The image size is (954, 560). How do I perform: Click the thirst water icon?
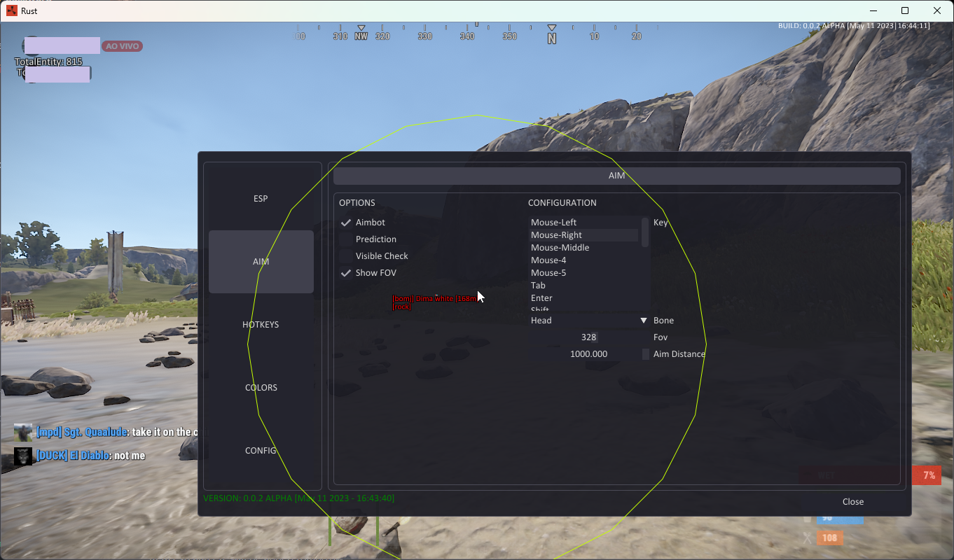tap(807, 518)
